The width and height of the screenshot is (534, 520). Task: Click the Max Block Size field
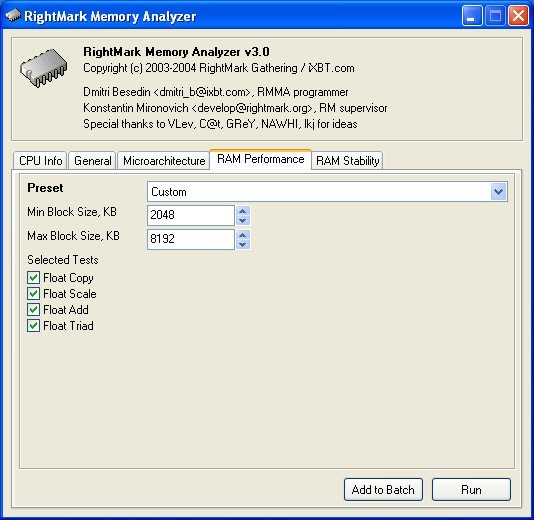(191, 239)
